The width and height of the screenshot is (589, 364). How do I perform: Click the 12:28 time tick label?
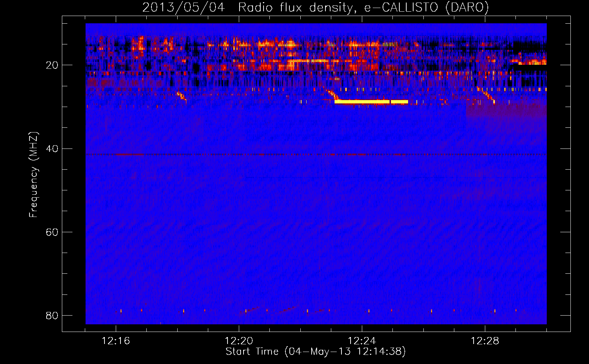coord(485,341)
